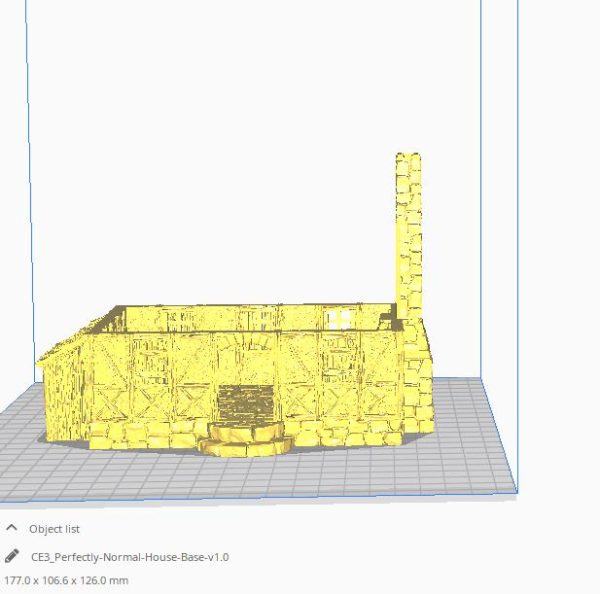Click the Object list heading text
600x594 pixels.
[55, 529]
